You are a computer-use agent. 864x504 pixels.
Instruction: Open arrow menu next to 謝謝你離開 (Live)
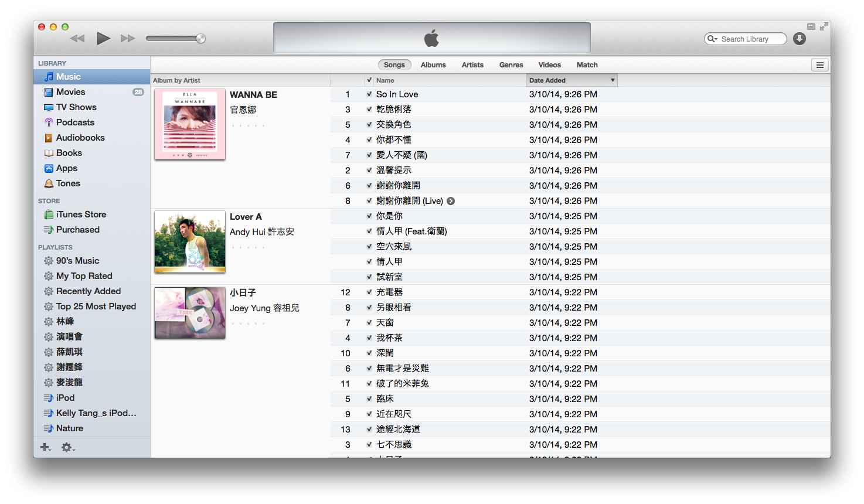[451, 201]
